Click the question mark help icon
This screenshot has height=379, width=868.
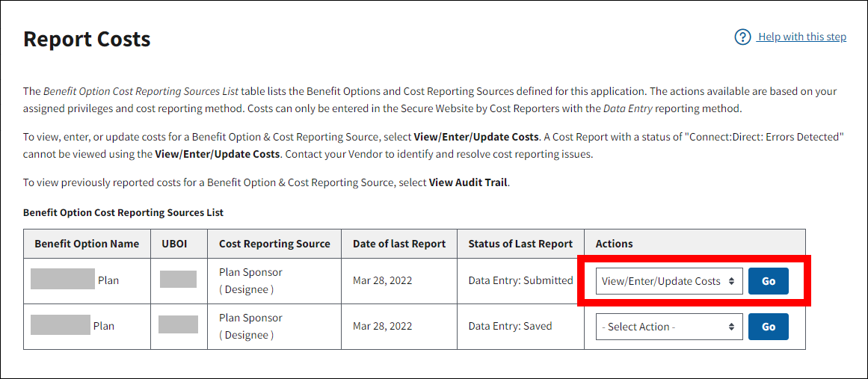[x=742, y=37]
